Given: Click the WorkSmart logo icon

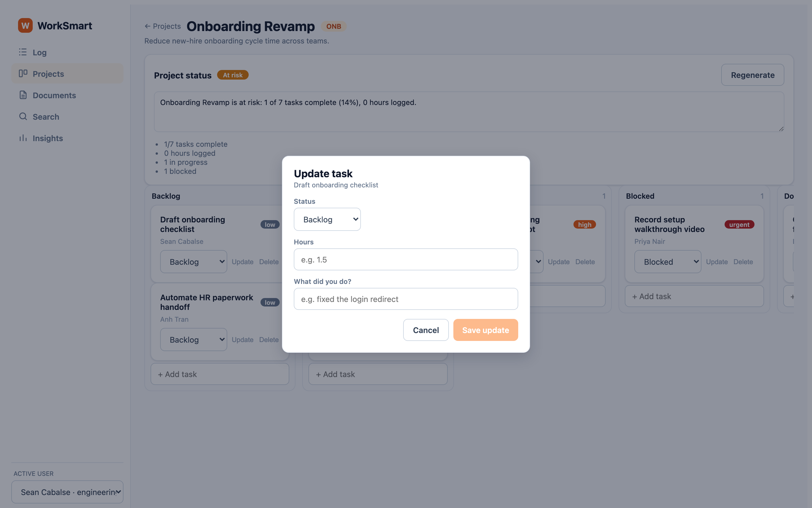Looking at the screenshot, I should (x=25, y=25).
